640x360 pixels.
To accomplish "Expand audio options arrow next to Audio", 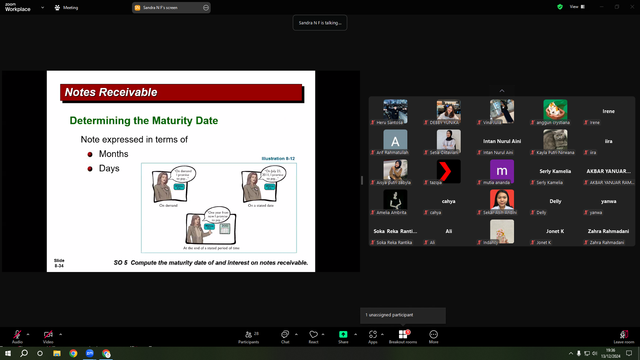I will tap(28, 334).
